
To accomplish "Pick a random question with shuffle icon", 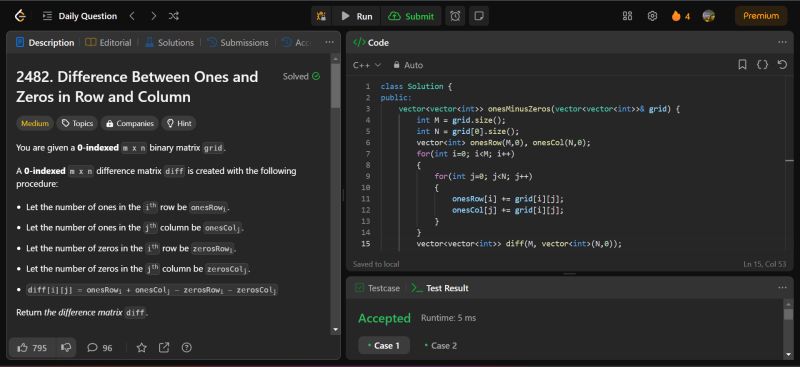I will point(173,16).
